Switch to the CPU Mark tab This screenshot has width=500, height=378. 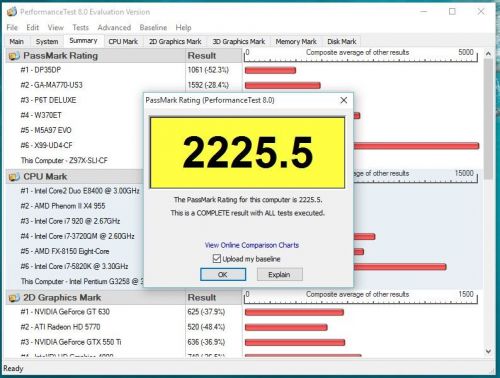click(x=123, y=42)
